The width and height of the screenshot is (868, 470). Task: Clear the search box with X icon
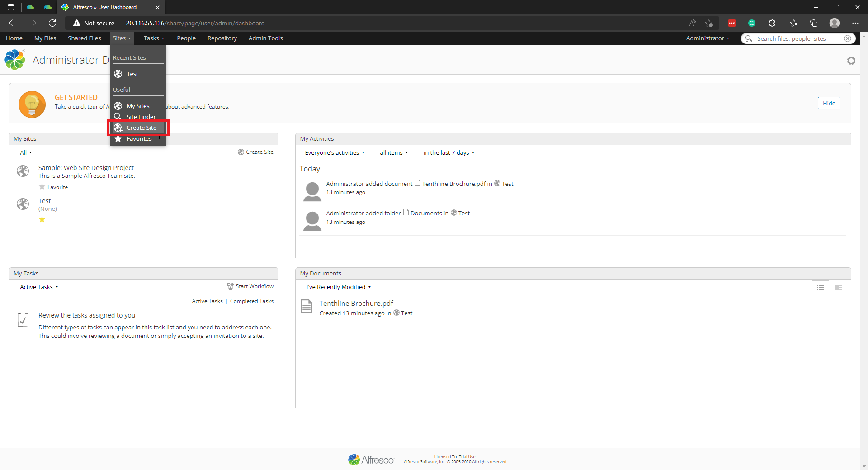[848, 38]
